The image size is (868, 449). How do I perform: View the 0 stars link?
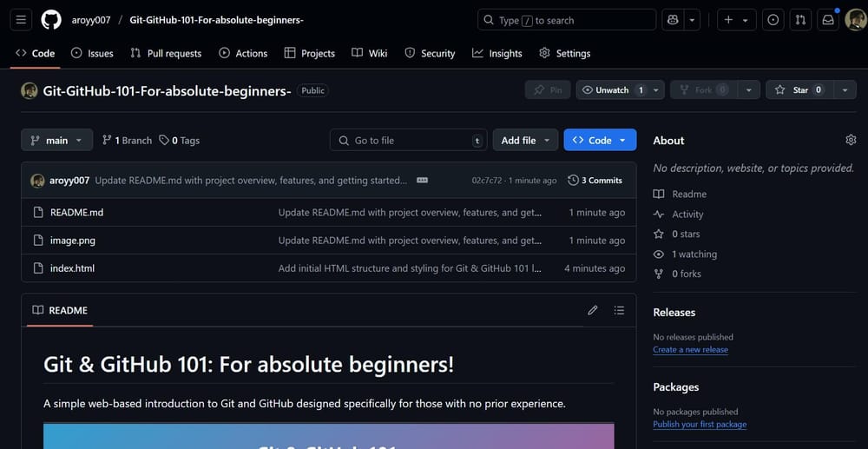tap(676, 234)
